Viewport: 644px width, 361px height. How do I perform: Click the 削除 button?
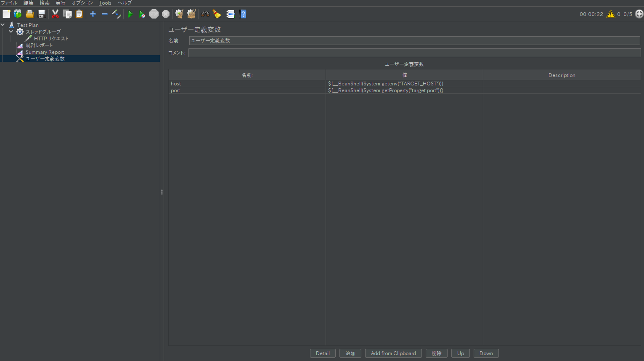tap(437, 353)
